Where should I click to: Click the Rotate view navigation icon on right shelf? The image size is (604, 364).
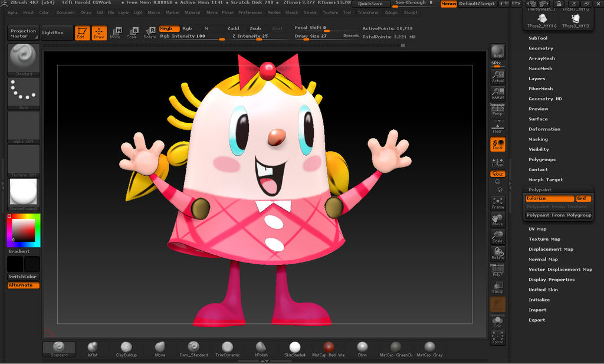coord(498,254)
